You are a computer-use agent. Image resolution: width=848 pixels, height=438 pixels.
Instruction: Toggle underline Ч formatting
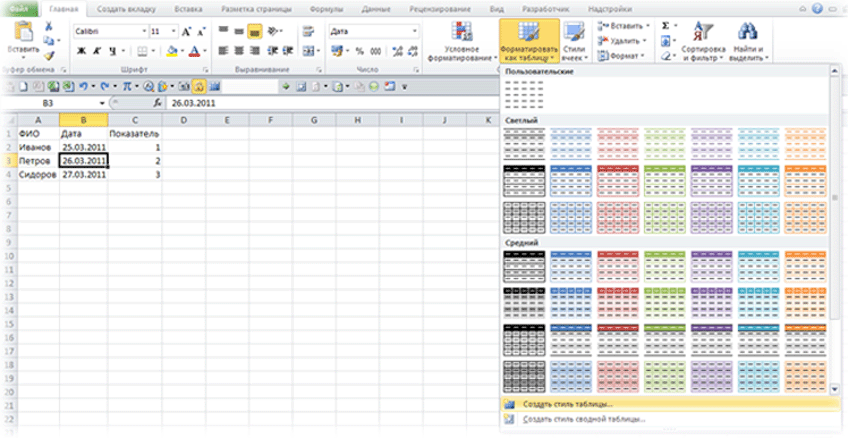coord(112,51)
